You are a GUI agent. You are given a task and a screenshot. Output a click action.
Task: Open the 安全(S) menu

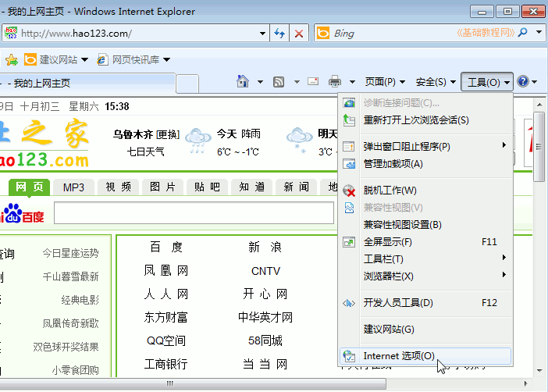[x=436, y=82]
